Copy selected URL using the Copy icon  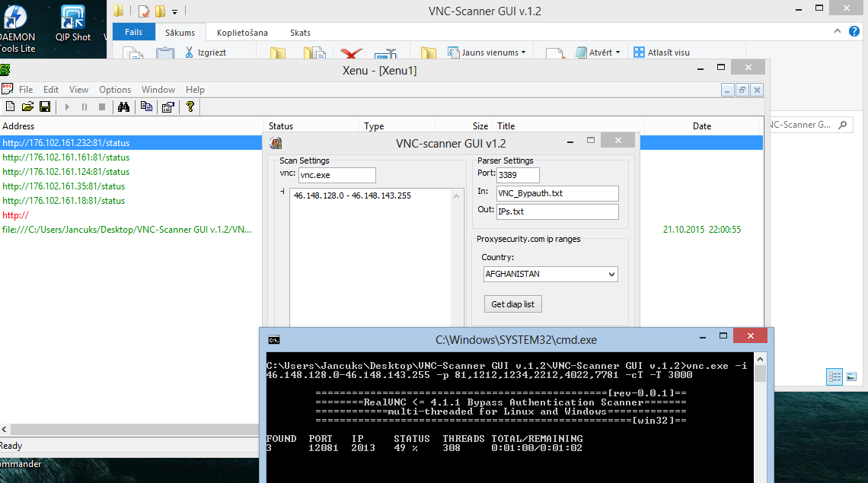pyautogui.click(x=145, y=106)
